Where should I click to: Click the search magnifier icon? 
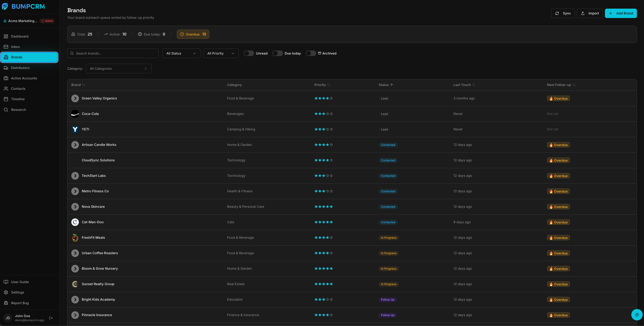pyautogui.click(x=72, y=53)
